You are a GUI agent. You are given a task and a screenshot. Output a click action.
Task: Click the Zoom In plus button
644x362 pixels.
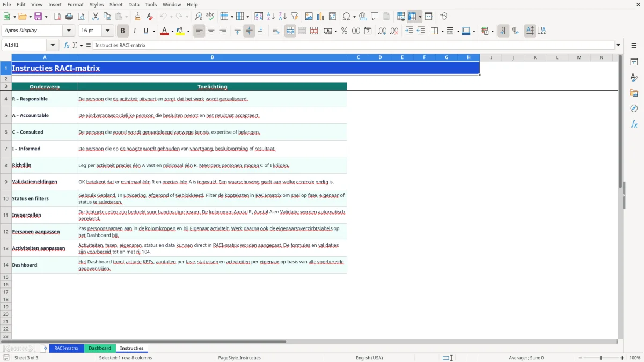[x=623, y=358]
